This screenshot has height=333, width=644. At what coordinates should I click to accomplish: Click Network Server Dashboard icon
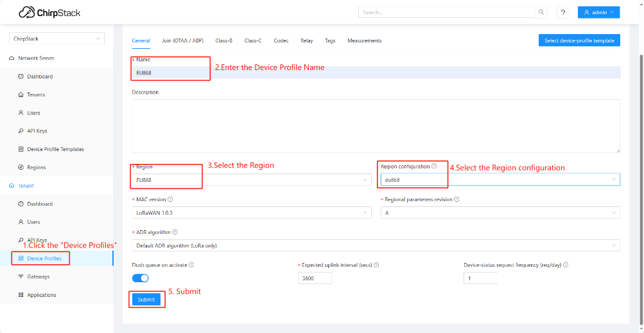click(x=21, y=76)
